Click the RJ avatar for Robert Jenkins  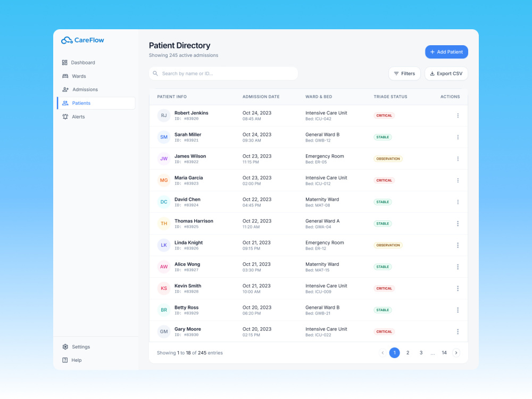tap(164, 115)
